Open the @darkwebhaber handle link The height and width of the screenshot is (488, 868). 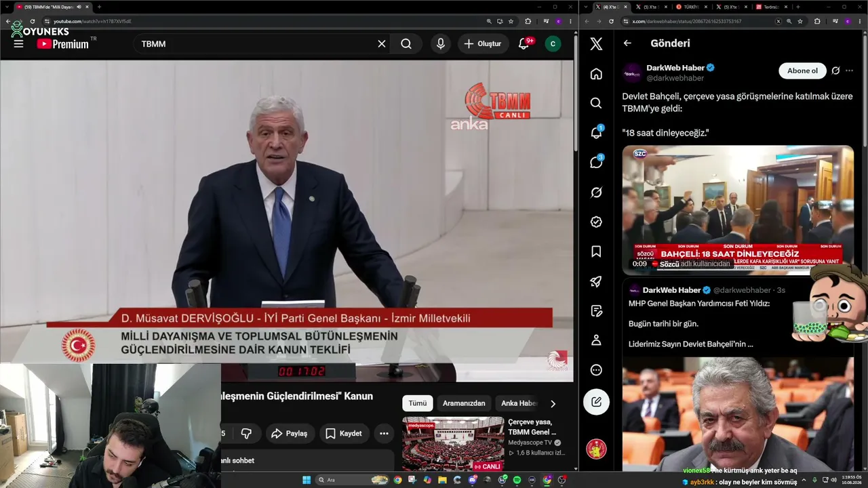(675, 78)
